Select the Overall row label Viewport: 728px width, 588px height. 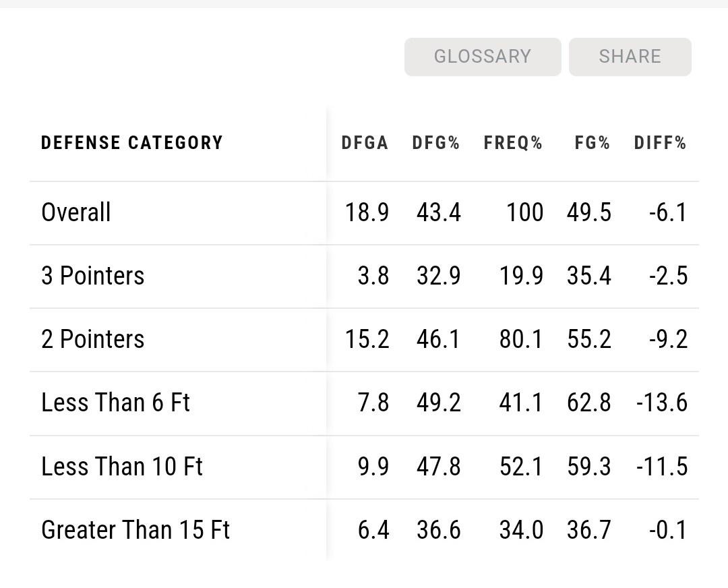tap(76, 212)
